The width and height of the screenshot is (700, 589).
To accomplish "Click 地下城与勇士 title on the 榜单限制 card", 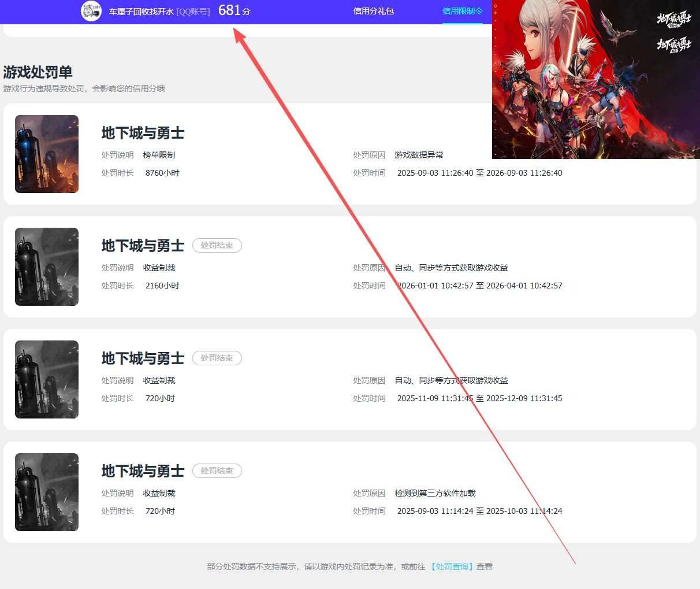I will (143, 133).
